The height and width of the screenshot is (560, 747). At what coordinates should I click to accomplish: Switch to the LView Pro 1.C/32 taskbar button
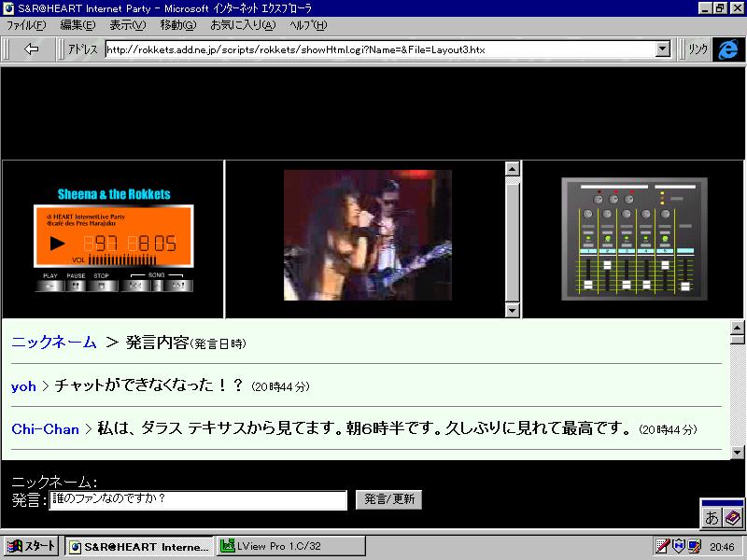coord(291,546)
